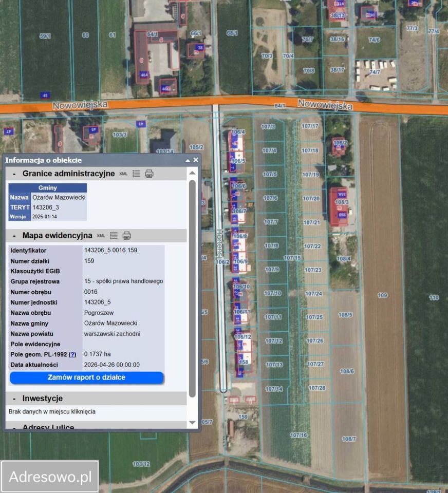
Task: Select Ożarów Mazowiecki in the Nazwa row
Action: pyautogui.click(x=59, y=197)
